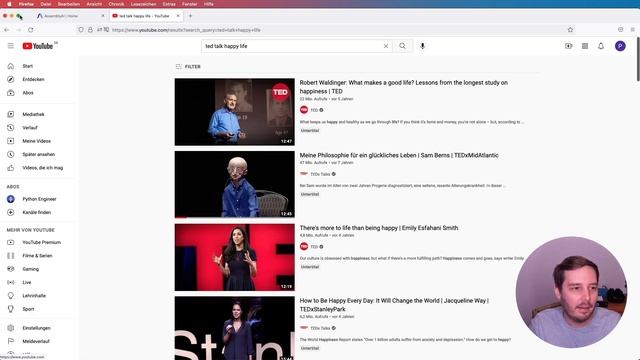Open Firefox application menu button

(x=632, y=30)
